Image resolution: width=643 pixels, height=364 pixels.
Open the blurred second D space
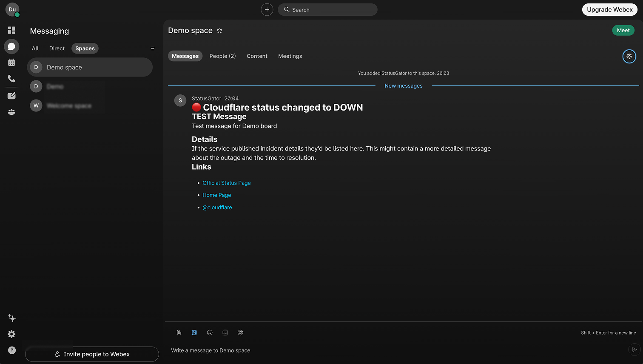[90, 86]
